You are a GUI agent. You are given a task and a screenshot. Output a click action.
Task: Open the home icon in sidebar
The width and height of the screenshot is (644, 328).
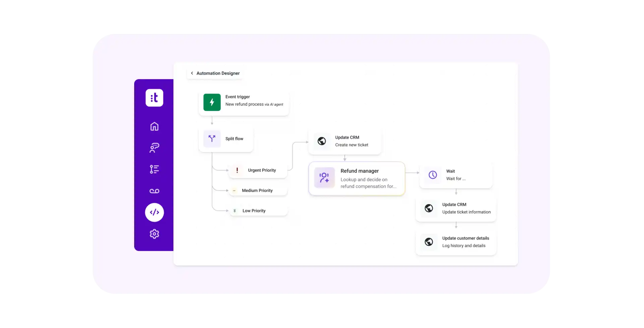[154, 126]
